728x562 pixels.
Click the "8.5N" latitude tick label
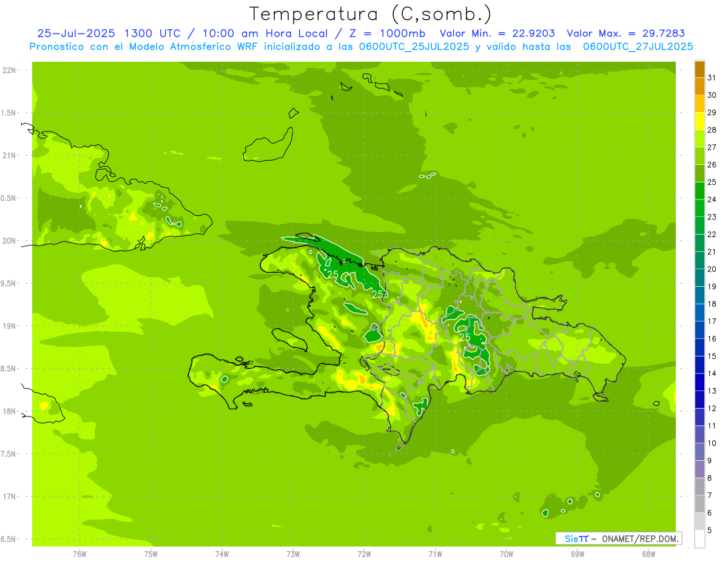[x=8, y=369]
